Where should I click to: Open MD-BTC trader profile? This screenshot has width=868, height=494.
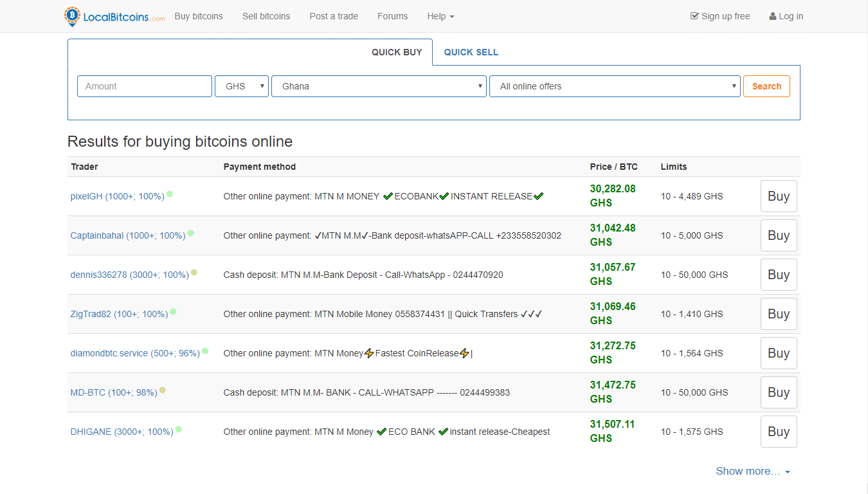(114, 392)
